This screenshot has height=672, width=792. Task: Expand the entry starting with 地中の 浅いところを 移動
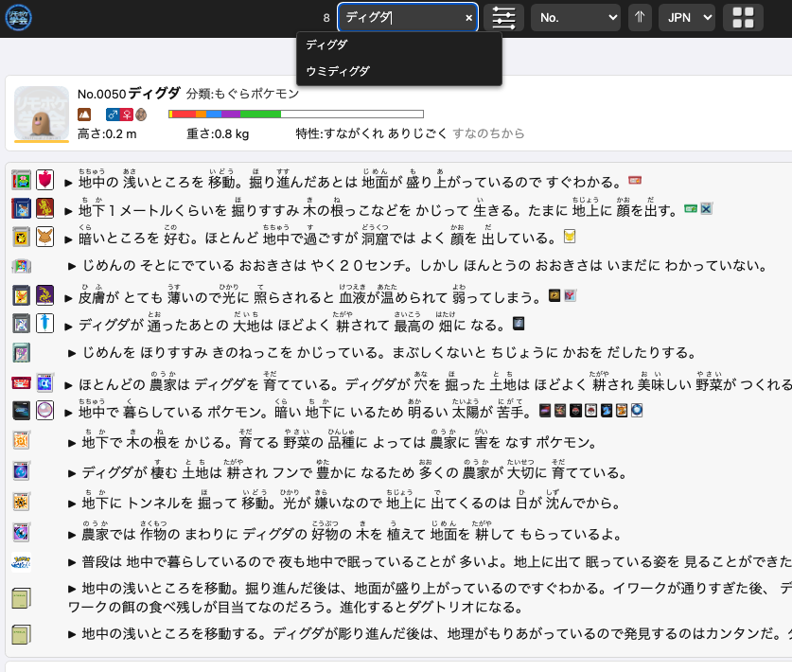click(69, 183)
